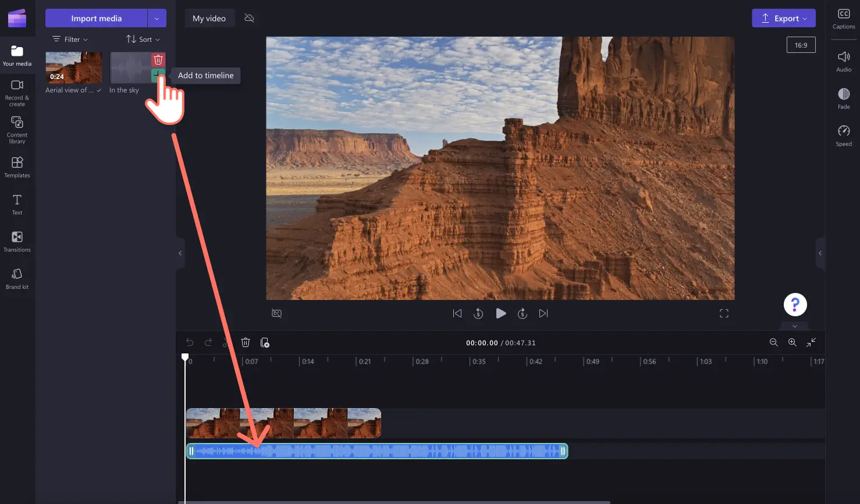Viewport: 860px width, 504px height.
Task: Open the Fade panel
Action: (844, 98)
